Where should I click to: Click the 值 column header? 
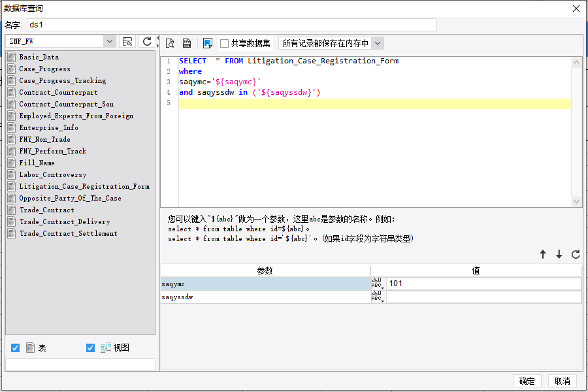pos(476,270)
